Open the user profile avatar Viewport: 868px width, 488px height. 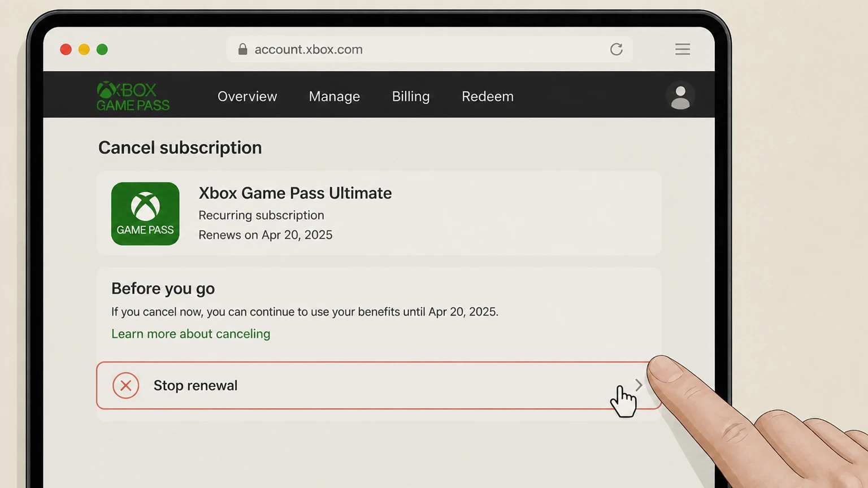[x=680, y=97]
